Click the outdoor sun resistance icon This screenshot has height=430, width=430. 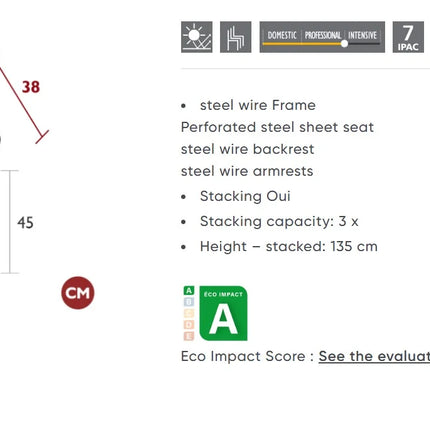click(197, 37)
